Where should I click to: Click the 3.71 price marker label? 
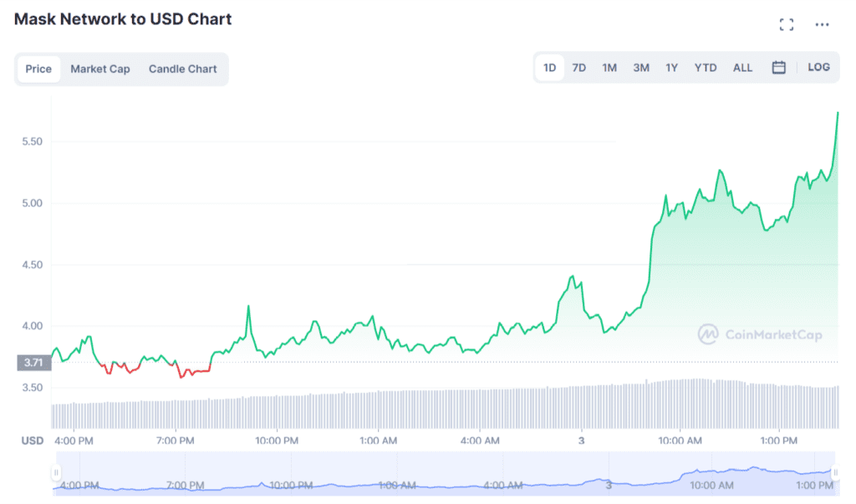coord(33,363)
